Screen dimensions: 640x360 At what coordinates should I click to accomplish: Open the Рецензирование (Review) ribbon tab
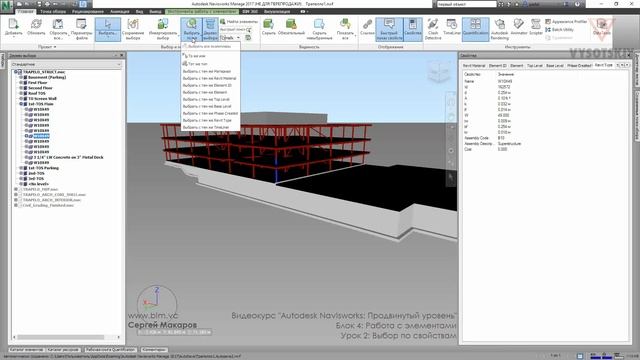pos(88,11)
